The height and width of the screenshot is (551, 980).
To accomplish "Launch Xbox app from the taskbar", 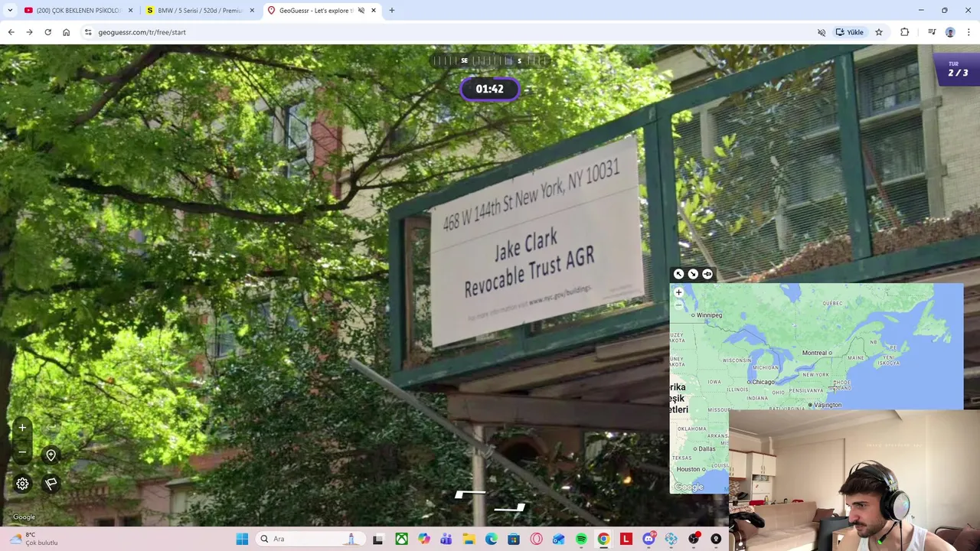I will point(401,539).
